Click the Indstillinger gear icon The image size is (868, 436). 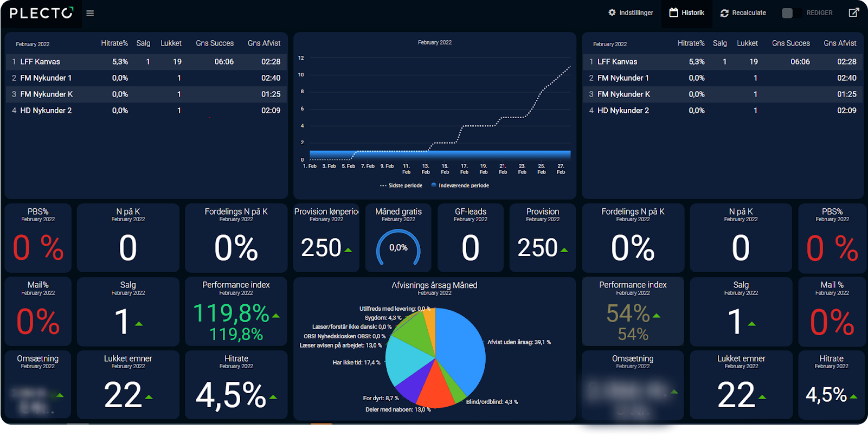pos(612,12)
